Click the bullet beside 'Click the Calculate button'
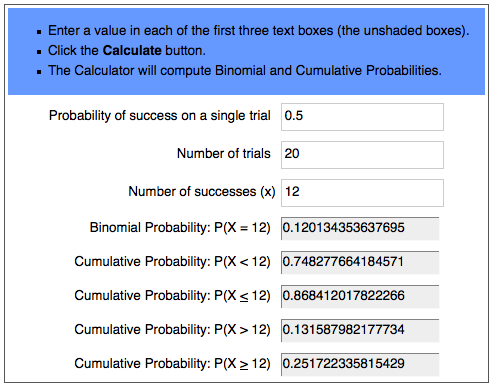The height and width of the screenshot is (389, 495). [x=39, y=52]
